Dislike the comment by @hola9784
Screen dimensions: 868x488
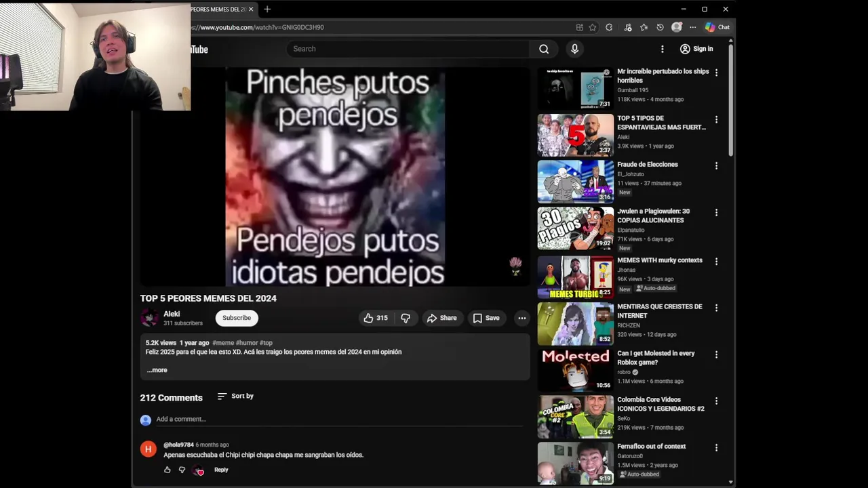pyautogui.click(x=182, y=470)
